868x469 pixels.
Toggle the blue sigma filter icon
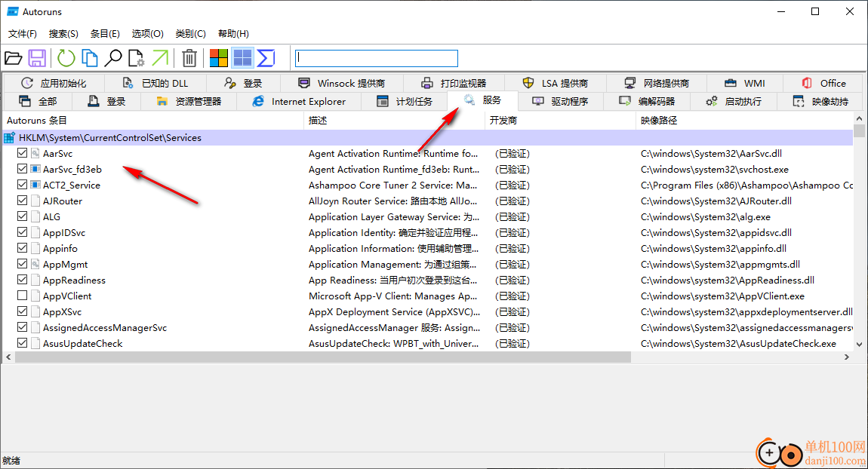266,58
